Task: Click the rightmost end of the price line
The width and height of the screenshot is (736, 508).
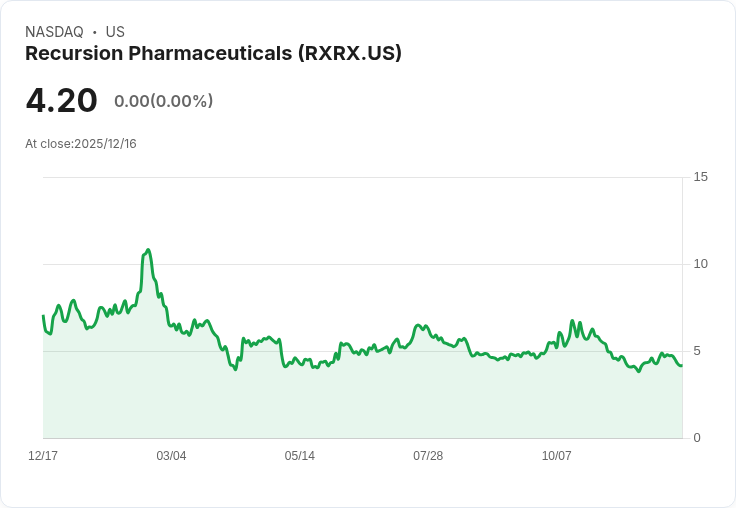Action: 682,365
